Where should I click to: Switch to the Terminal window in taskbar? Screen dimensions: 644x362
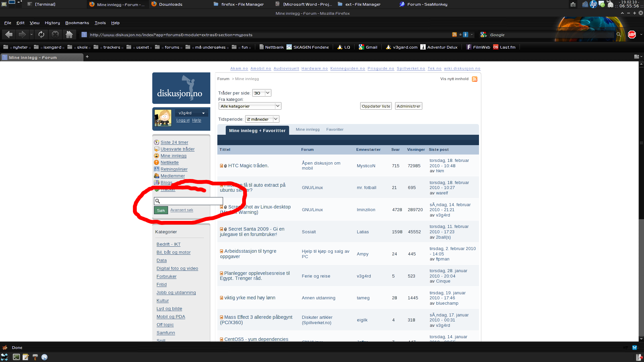tap(41, 4)
